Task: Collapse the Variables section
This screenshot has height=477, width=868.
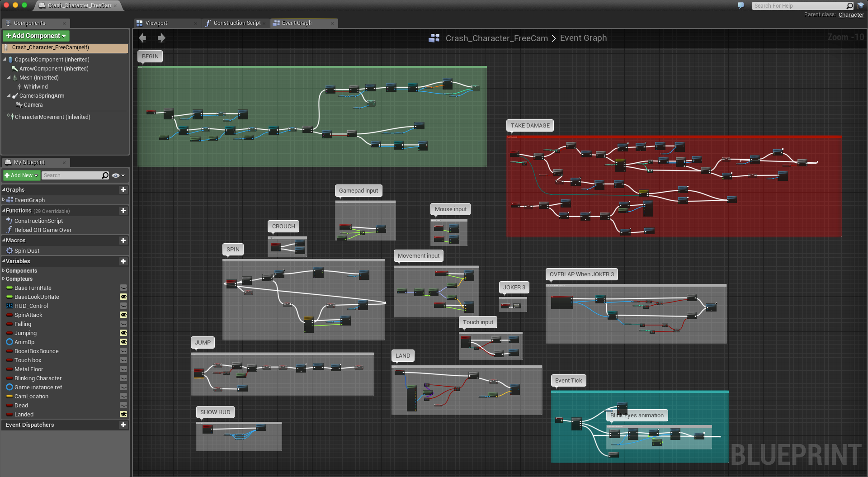Action: 4,261
